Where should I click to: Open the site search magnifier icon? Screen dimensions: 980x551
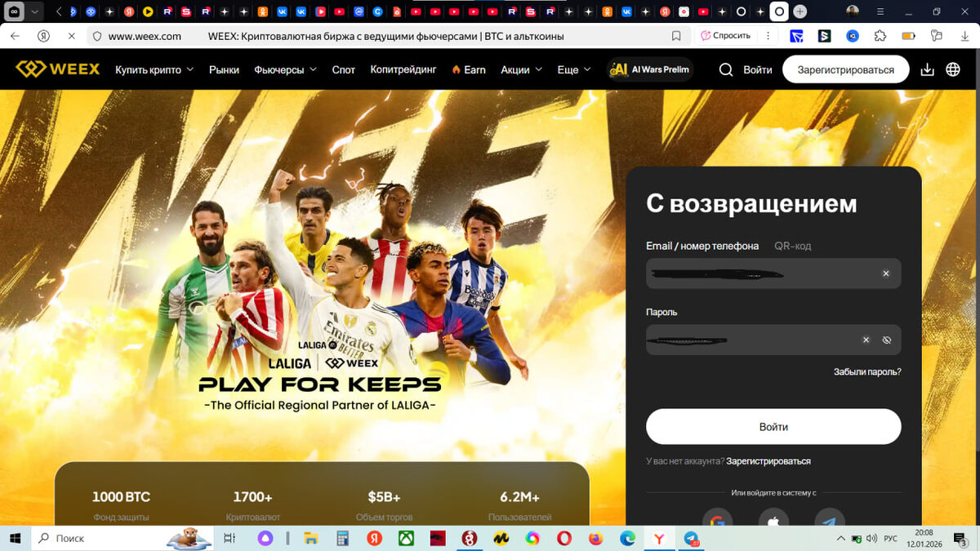(725, 69)
